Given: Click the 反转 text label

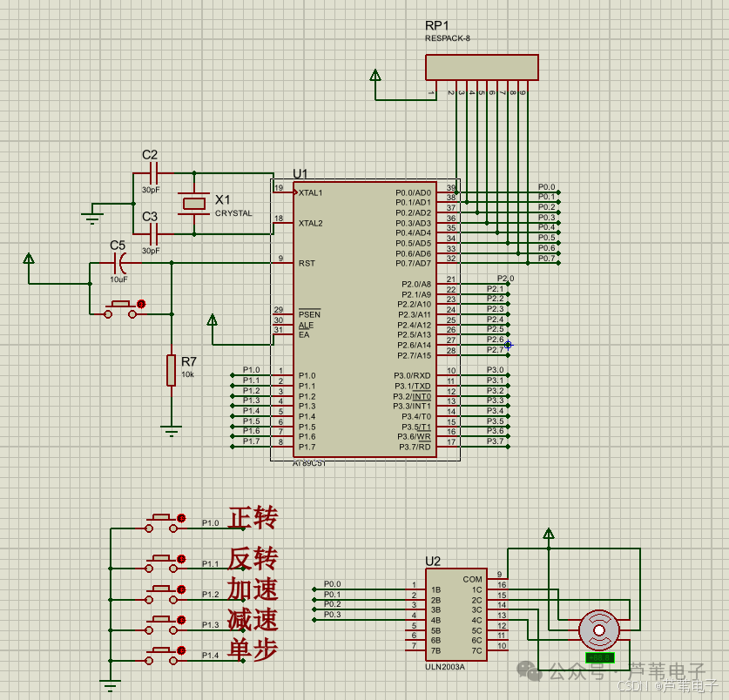Looking at the screenshot, I should coord(253,559).
